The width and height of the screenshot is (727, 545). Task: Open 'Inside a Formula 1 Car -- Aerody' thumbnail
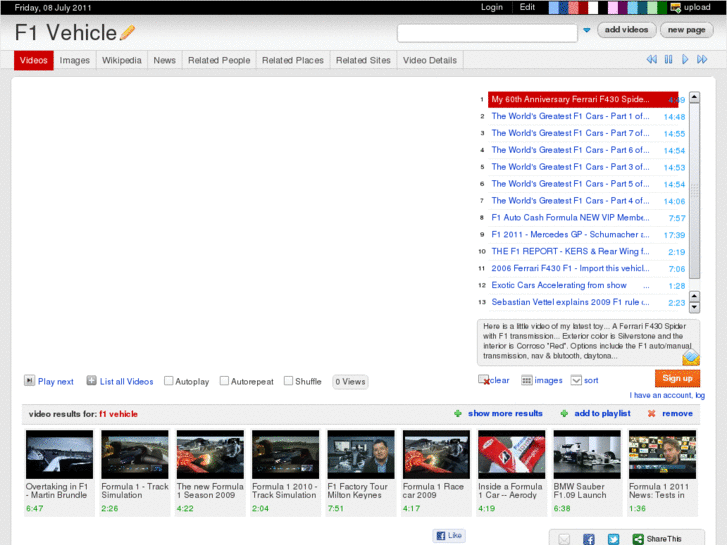[x=511, y=454]
